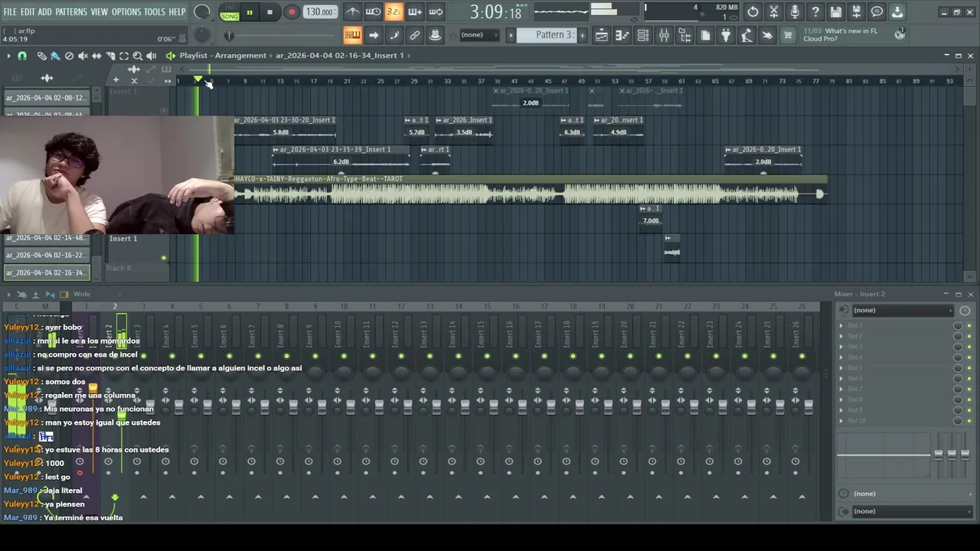The width and height of the screenshot is (980, 551).
Task: Click the 130.000 tempo field
Action: pos(319,12)
